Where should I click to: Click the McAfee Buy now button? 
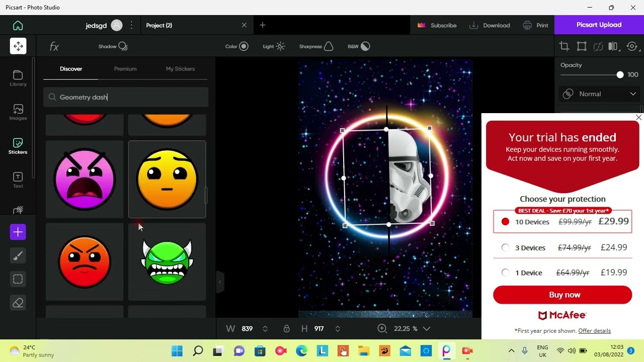[x=562, y=295]
